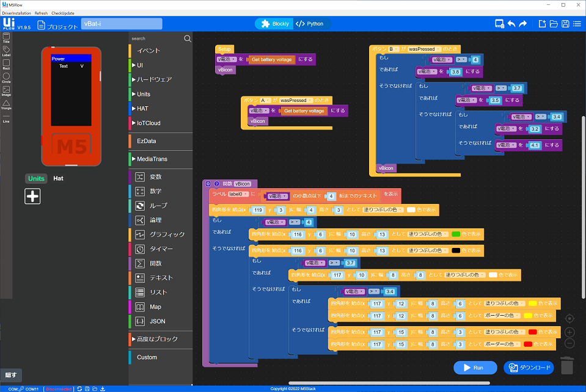
Task: Click the search magnifier icon
Action: [x=187, y=38]
